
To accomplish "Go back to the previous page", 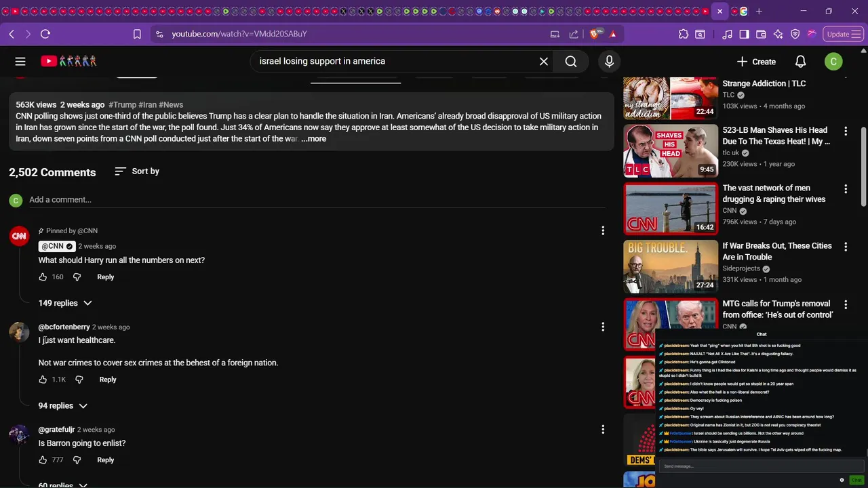I will [12, 34].
